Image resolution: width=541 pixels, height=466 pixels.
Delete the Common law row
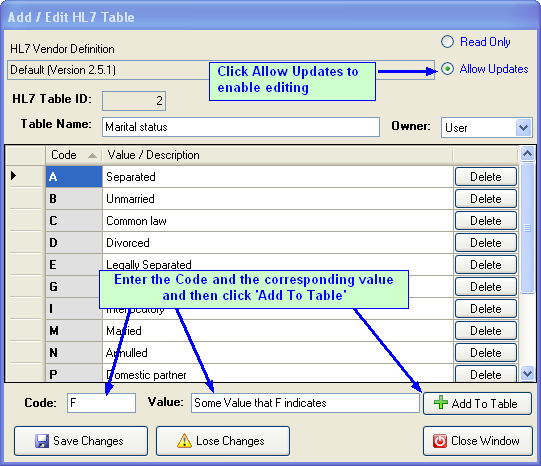[486, 221]
